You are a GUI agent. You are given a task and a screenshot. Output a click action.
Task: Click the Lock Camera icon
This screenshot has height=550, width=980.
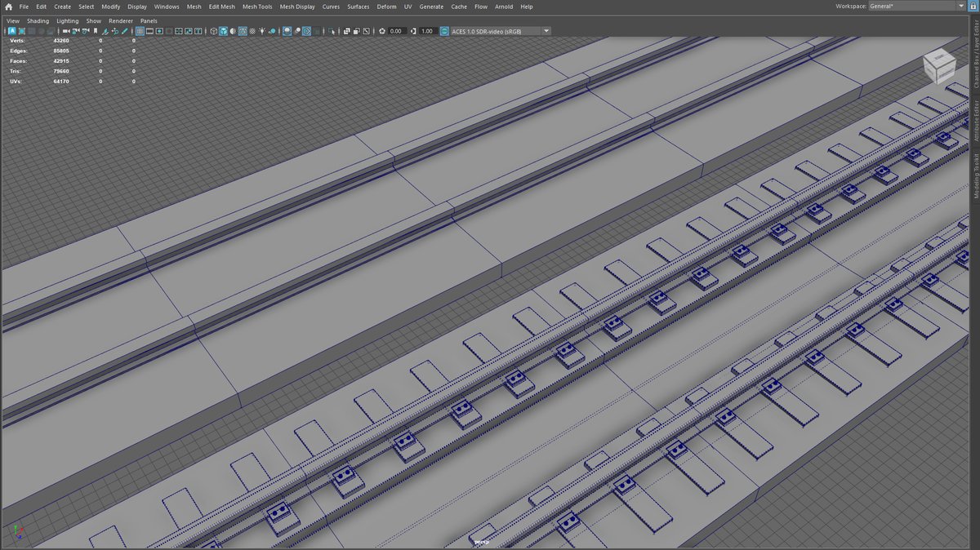coord(75,31)
